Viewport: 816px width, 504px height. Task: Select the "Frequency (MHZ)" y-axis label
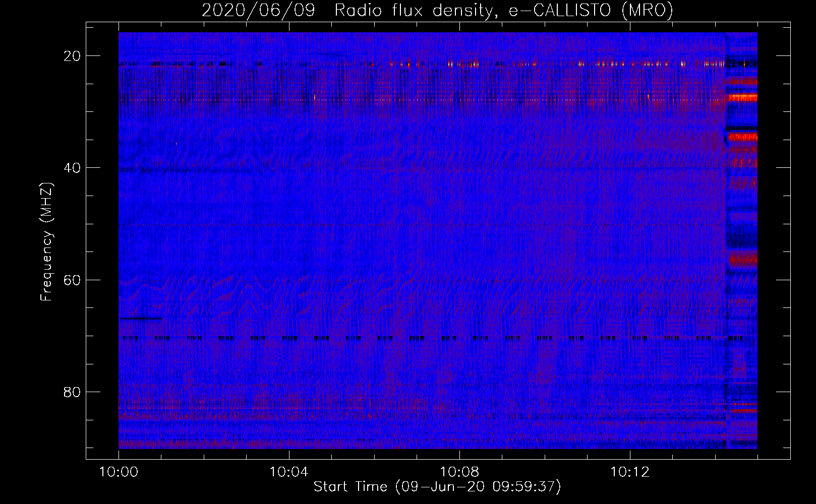(x=46, y=241)
